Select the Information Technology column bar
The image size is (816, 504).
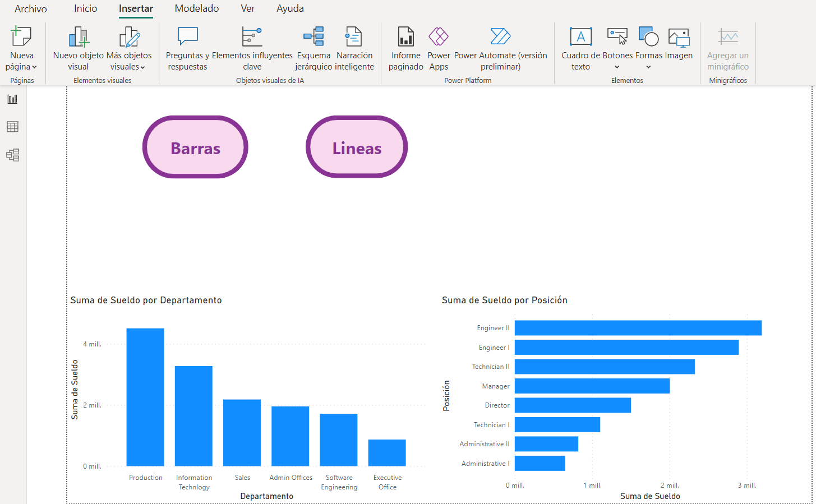pos(193,416)
